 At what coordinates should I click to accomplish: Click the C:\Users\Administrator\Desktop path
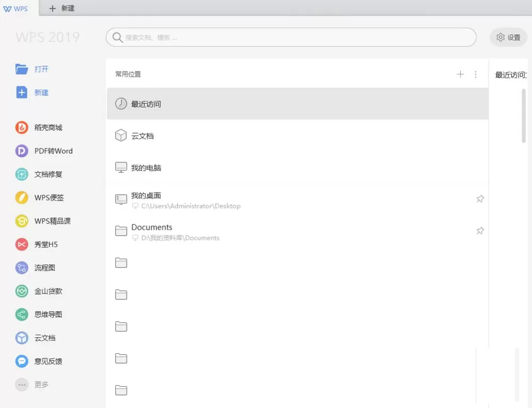click(x=191, y=206)
